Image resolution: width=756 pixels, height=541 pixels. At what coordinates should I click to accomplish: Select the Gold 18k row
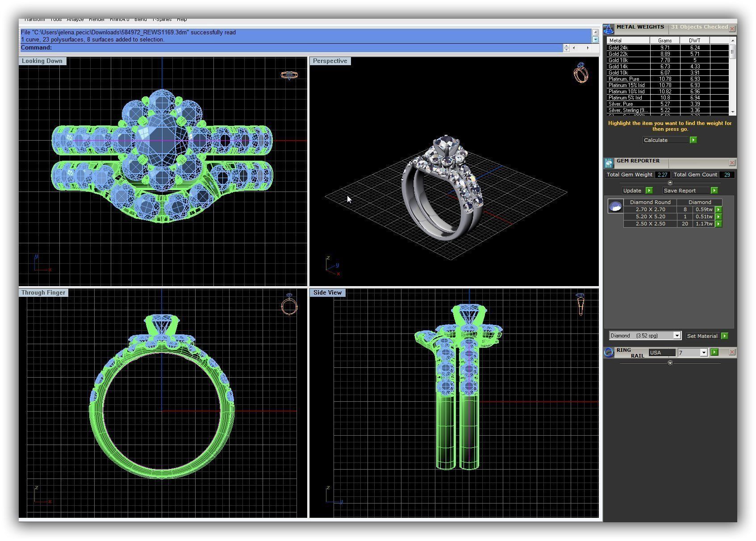(668, 60)
